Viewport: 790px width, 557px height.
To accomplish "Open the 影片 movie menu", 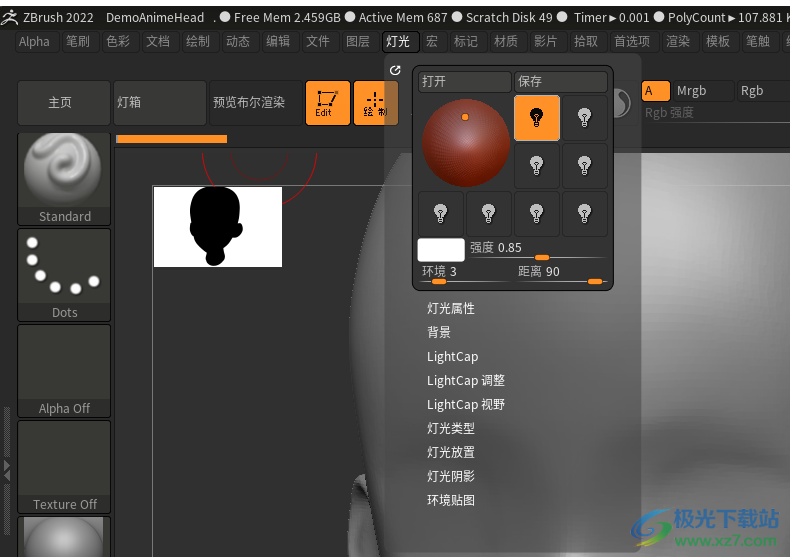I will point(547,42).
